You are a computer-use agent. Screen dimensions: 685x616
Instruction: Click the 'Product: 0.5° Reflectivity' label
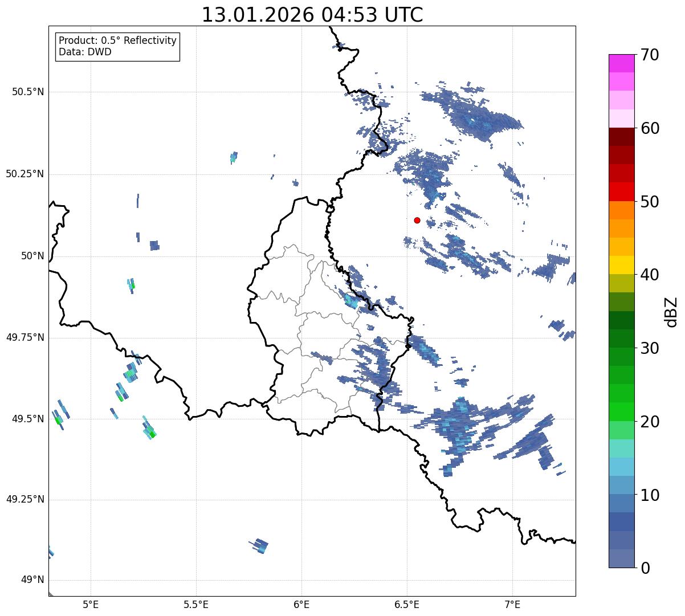(117, 41)
